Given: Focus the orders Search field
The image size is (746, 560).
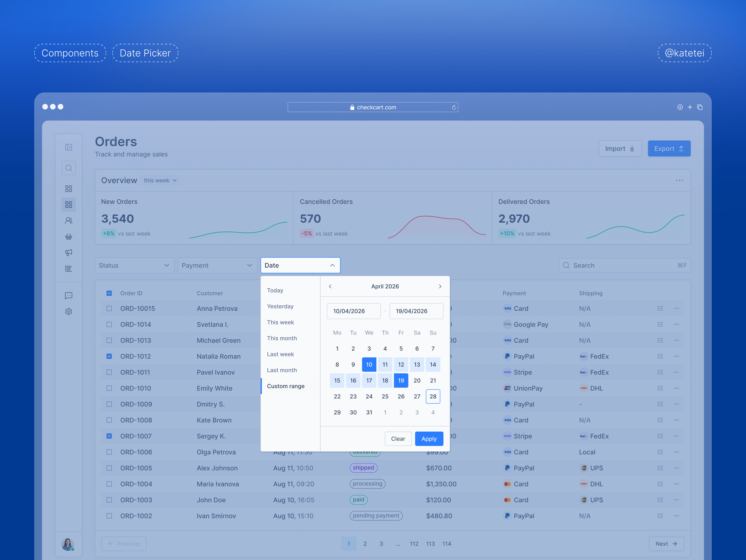Looking at the screenshot, I should pos(624,265).
